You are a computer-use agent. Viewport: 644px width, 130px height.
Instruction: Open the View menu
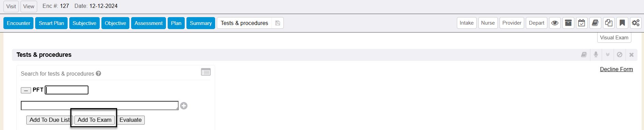coord(29,6)
